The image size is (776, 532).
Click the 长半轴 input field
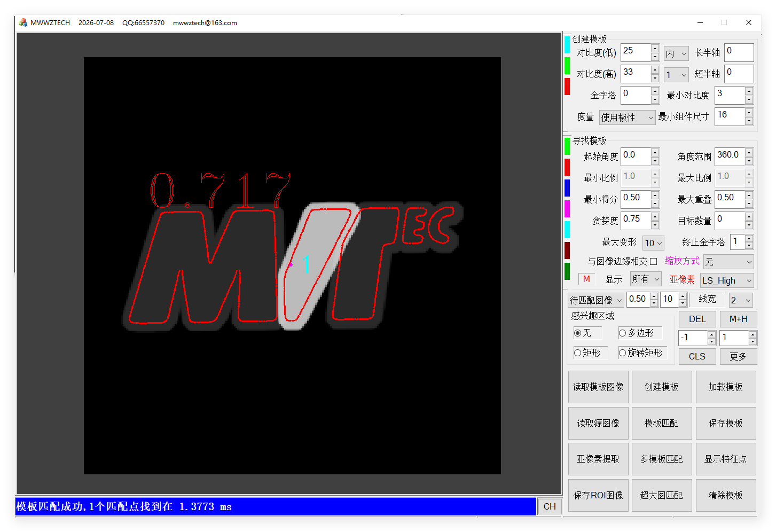739,52
